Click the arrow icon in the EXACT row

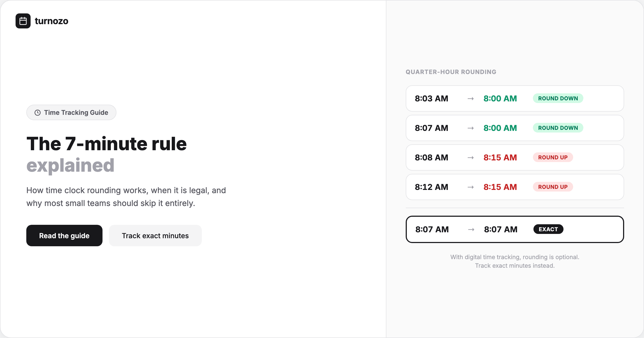(471, 229)
